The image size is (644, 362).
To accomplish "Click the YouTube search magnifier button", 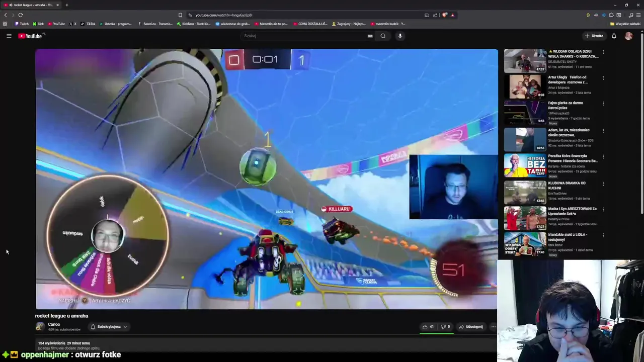I will pos(383,36).
